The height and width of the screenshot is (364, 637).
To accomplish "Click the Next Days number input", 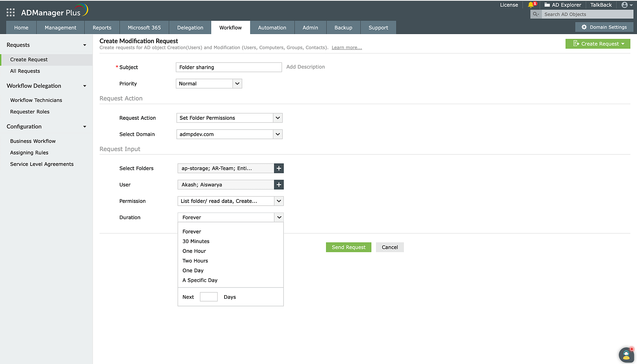I will click(209, 297).
